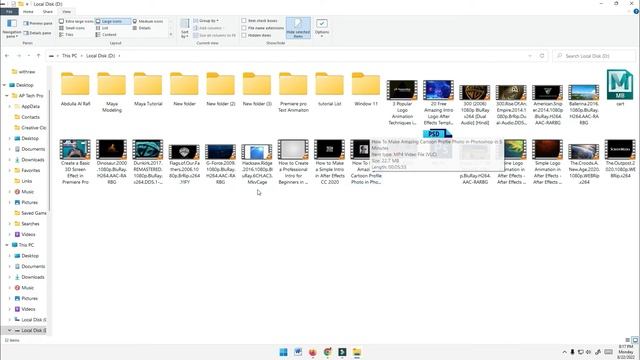
Task: Click the Navigation pane ribbon button
Action: pos(12,28)
